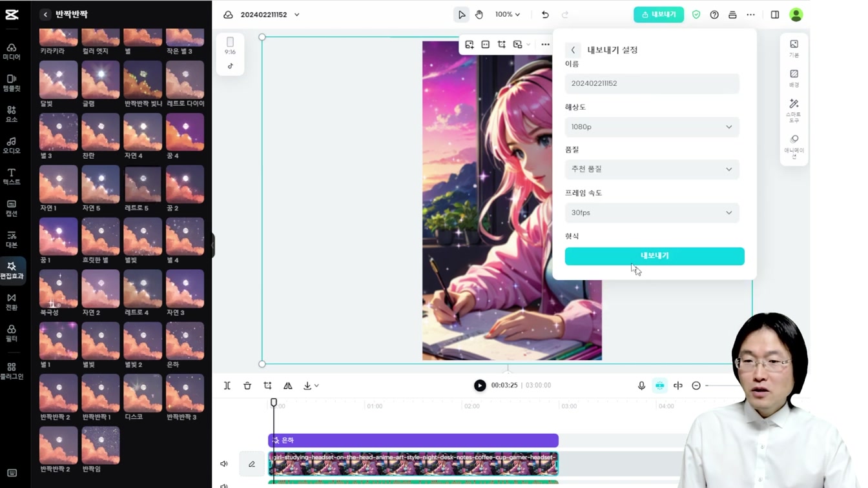Select the girl-studying video clip in timeline
Viewport: 868px width, 488px height.
413,464
